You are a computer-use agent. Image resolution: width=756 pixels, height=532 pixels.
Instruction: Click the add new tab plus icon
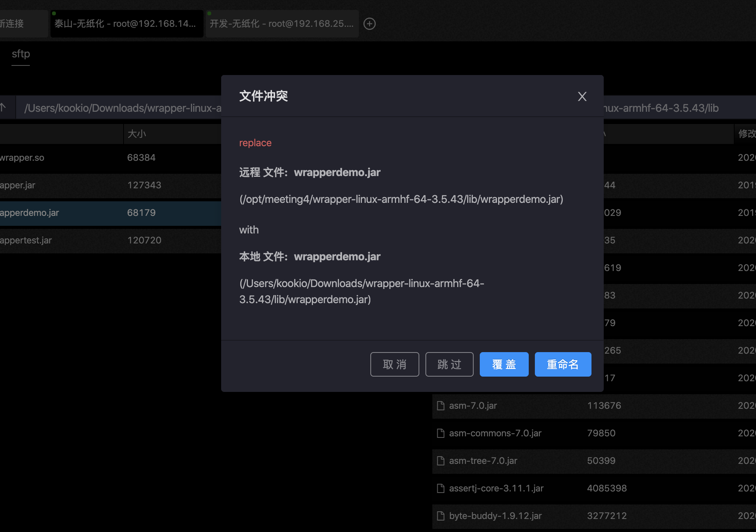pyautogui.click(x=369, y=24)
